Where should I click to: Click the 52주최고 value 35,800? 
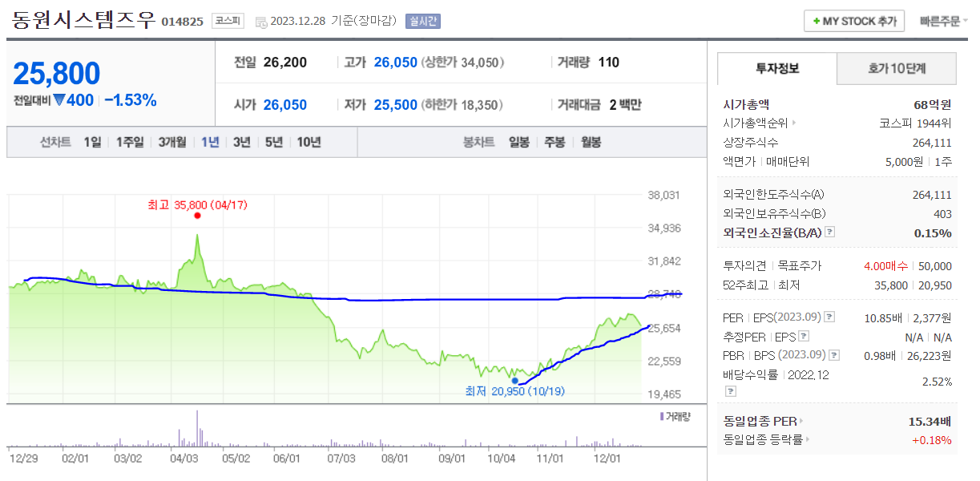coord(890,285)
